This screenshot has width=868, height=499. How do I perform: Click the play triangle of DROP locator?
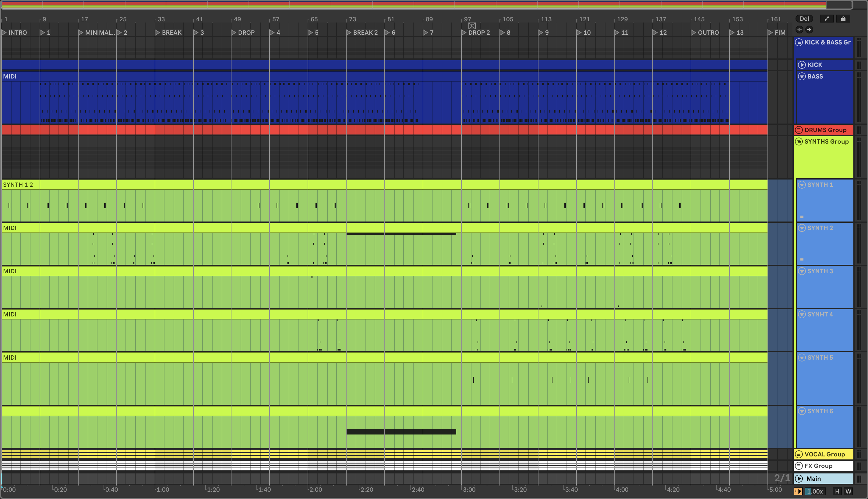tap(234, 33)
